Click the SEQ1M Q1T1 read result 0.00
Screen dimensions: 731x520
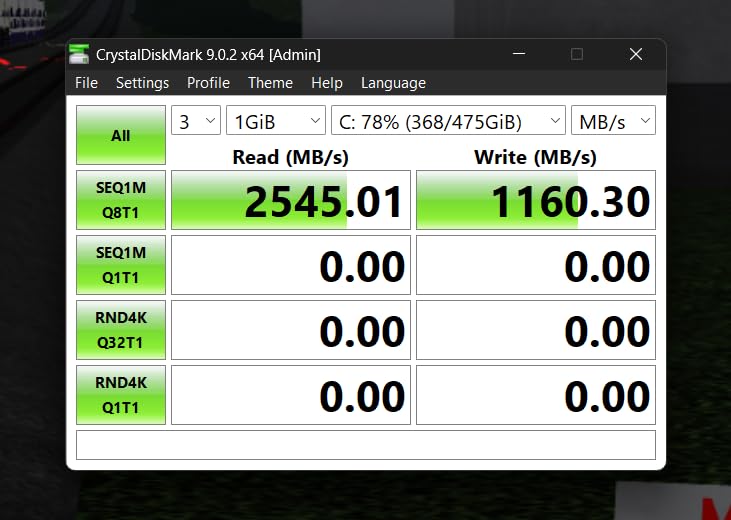[x=291, y=265]
